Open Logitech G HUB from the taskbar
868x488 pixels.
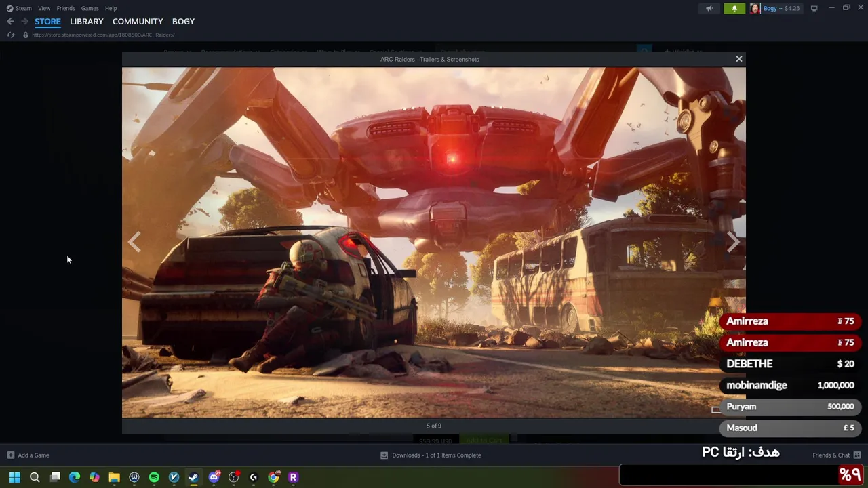pyautogui.click(x=254, y=477)
